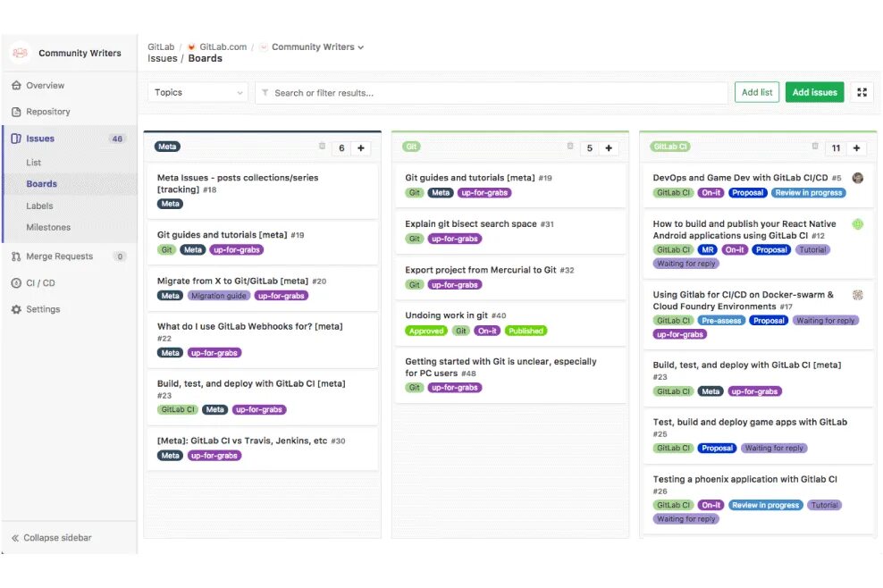This screenshot has height=588, width=883.
Task: Delete the Meta list via trash icon
Action: [322, 147]
